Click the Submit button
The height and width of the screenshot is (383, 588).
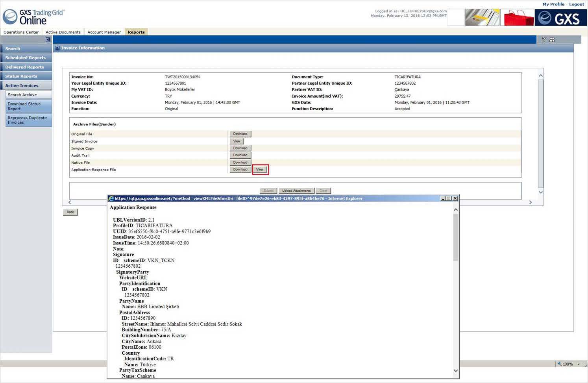(x=268, y=191)
